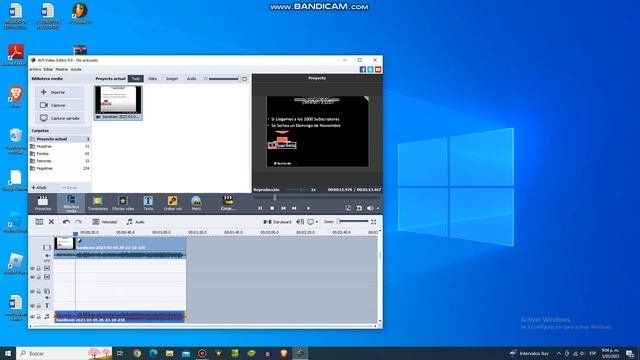Open the Menú disc tool
Screen dimensions: 640x360
click(196, 203)
